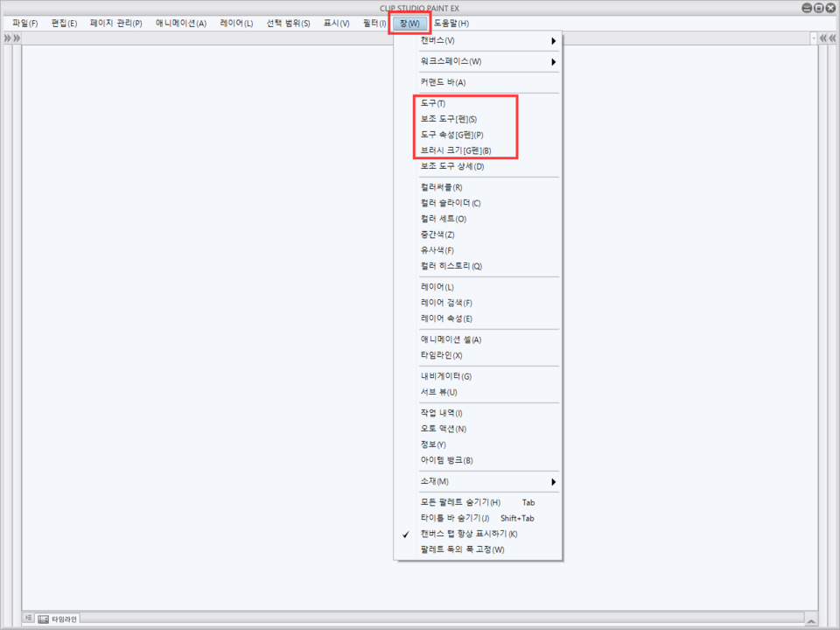The width and height of the screenshot is (840, 630).
Task: Show the 타임라인(X) palette from menu
Action: point(488,355)
